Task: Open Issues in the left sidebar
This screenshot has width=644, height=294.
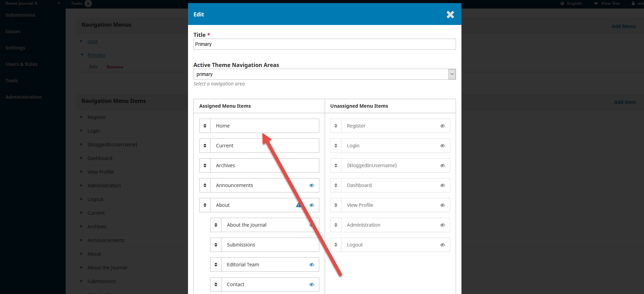Action: [x=13, y=31]
